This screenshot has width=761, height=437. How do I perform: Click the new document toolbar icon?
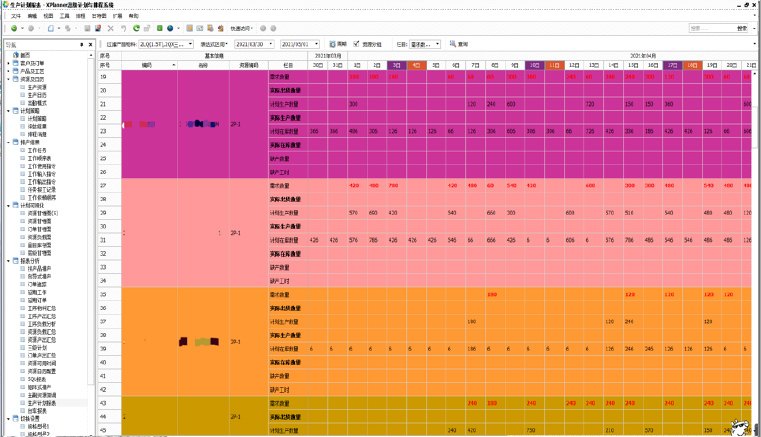tap(50, 29)
